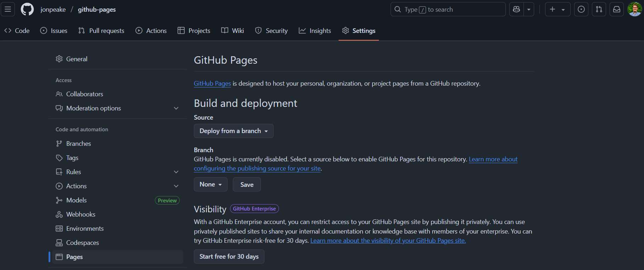Click the Preview badge beside Models
This screenshot has width=644, height=270.
pos(167,200)
